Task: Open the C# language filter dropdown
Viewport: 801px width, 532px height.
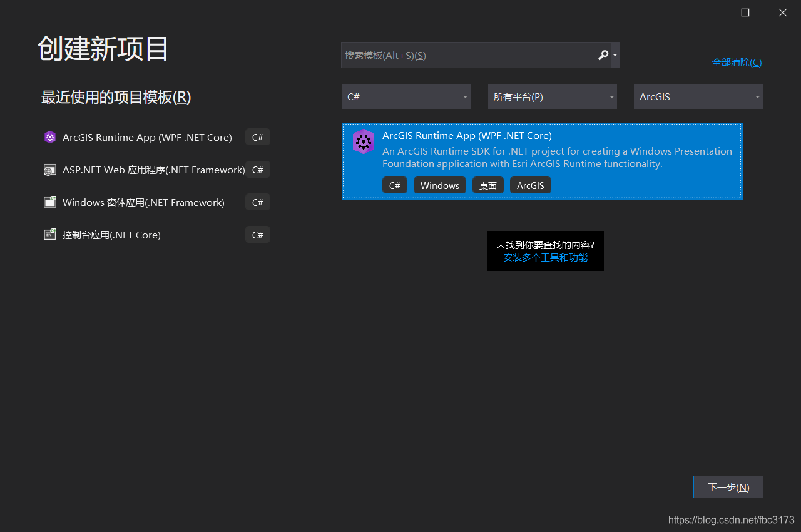Action: click(x=406, y=97)
